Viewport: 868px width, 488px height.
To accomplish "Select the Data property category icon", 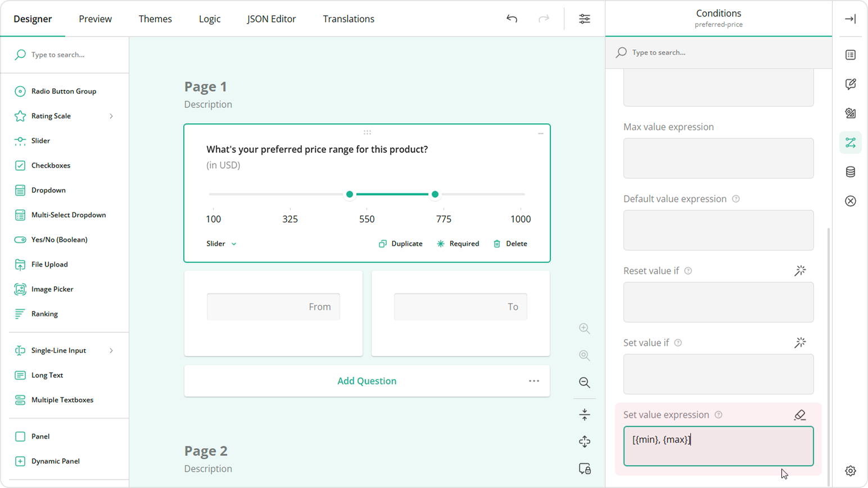I will pos(851,171).
